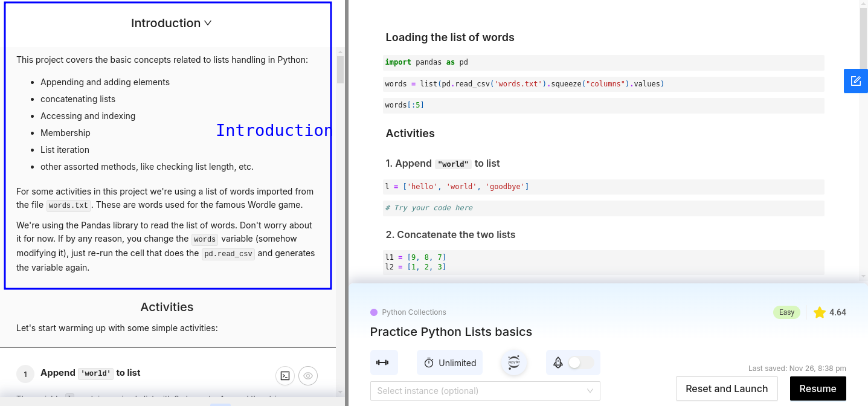This screenshot has height=406, width=868.
Task: Click the panel divider between instructions and notebook
Action: (347, 203)
